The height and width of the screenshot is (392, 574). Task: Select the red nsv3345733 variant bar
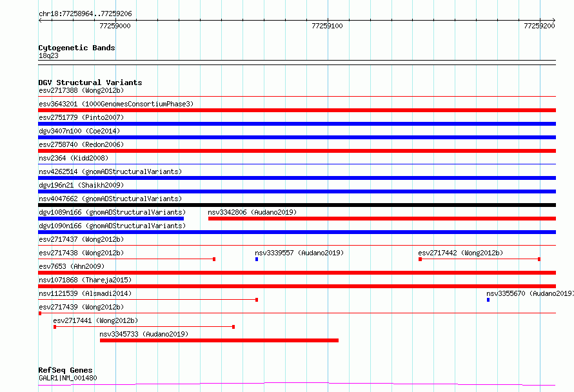click(219, 340)
